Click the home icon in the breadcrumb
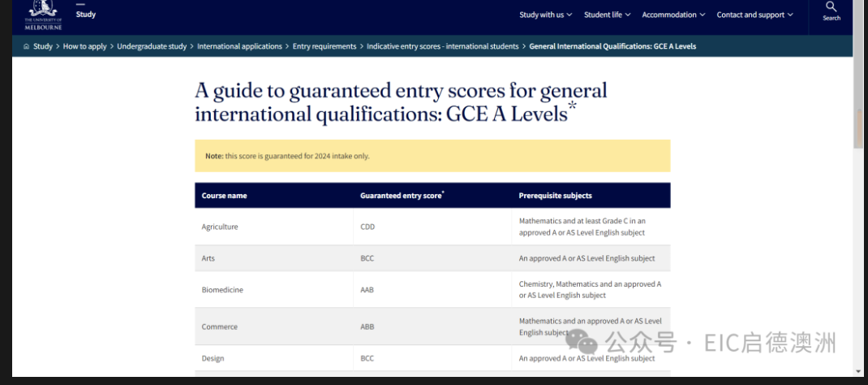Viewport: 868px width, 385px height. (27, 46)
